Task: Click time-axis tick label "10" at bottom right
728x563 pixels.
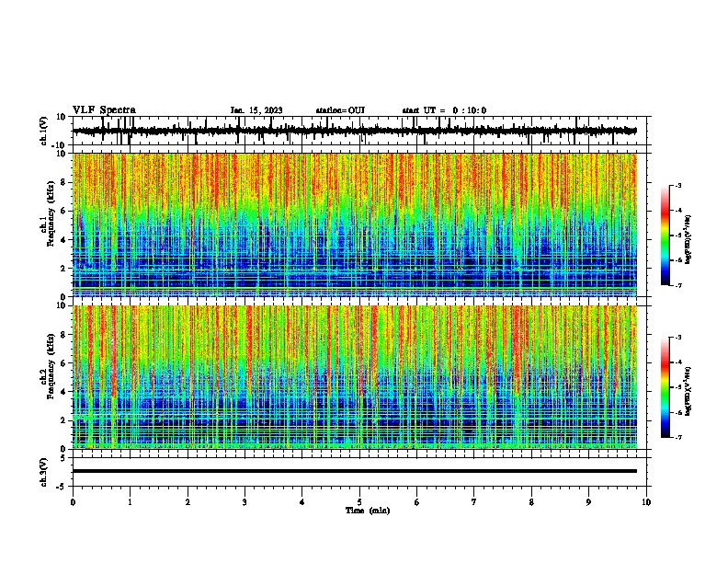Action: click(x=646, y=502)
